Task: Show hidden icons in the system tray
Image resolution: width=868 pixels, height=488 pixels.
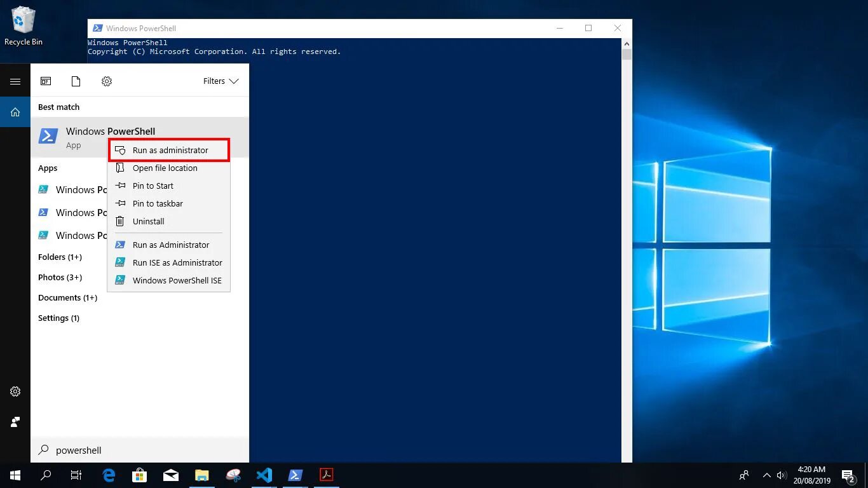Action: (767, 475)
